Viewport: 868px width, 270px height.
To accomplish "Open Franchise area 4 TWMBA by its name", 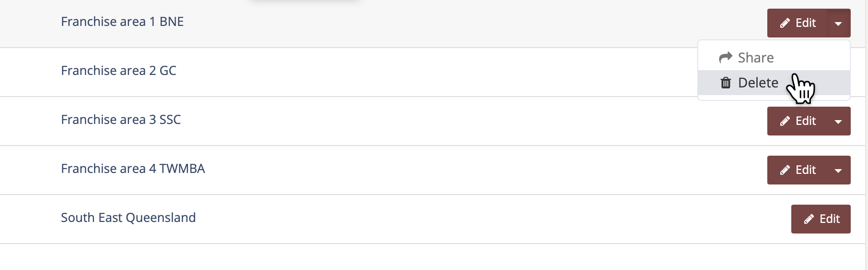I will tap(133, 169).
